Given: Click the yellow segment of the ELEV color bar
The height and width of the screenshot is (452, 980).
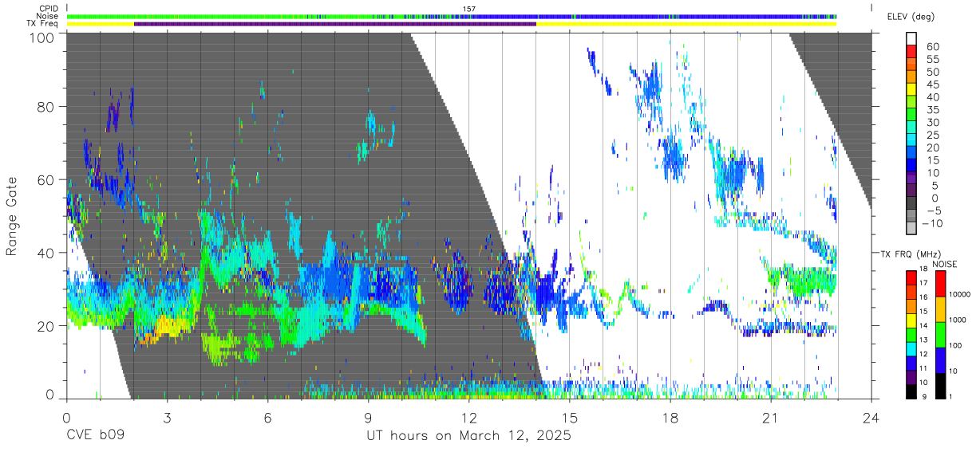Looking at the screenshot, I should click(x=911, y=91).
